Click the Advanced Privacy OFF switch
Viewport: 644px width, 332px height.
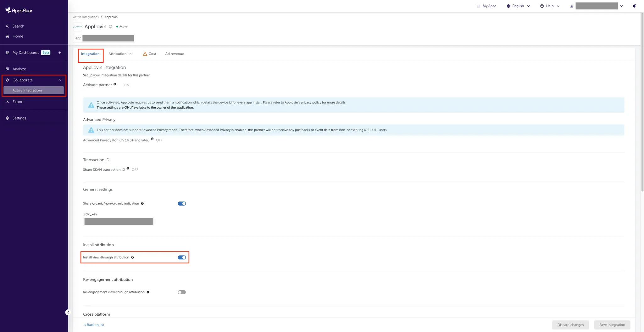pos(159,140)
